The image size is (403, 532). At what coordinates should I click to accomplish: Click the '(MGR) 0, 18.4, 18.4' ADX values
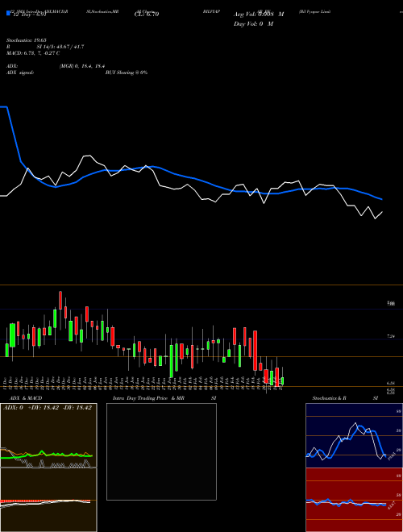[81, 66]
